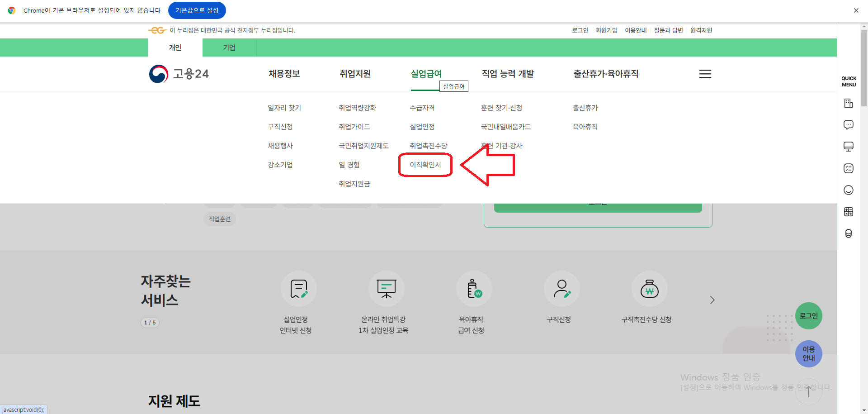Viewport: 868px width, 414px height.
Task: Open the calculator icon in Quick Menu
Action: [x=849, y=212]
